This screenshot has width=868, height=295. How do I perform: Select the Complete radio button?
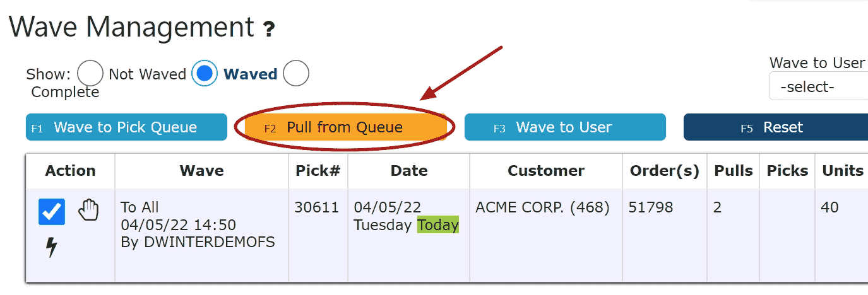point(296,74)
